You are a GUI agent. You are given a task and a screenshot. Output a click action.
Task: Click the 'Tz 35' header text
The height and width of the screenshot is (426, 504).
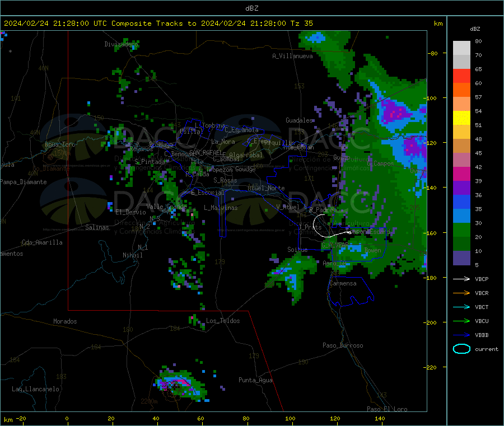coord(301,24)
